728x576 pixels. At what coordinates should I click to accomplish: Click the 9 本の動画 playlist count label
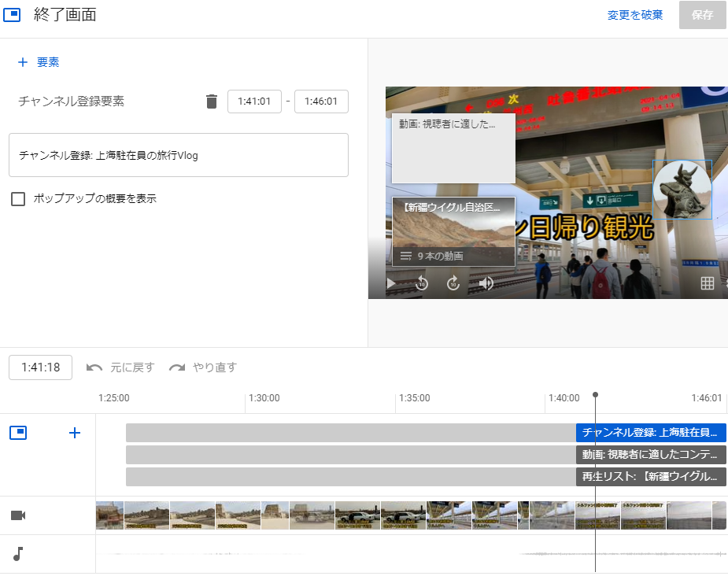[440, 257]
